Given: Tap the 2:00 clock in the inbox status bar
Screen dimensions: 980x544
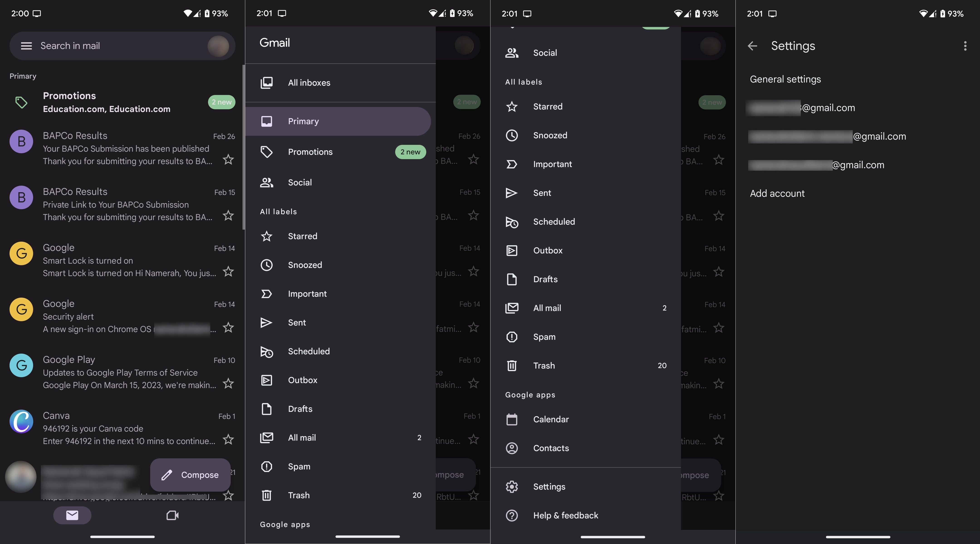Looking at the screenshot, I should pyautogui.click(x=20, y=14).
